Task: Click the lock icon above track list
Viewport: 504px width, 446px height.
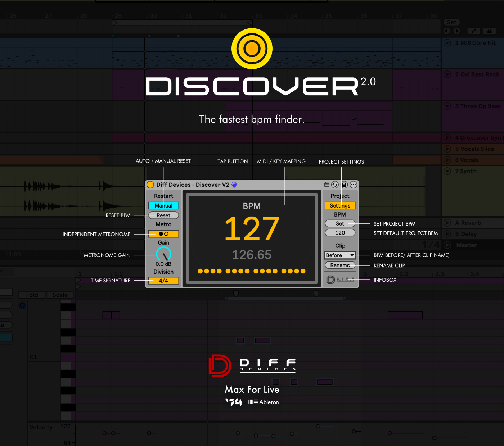Action: [x=489, y=31]
